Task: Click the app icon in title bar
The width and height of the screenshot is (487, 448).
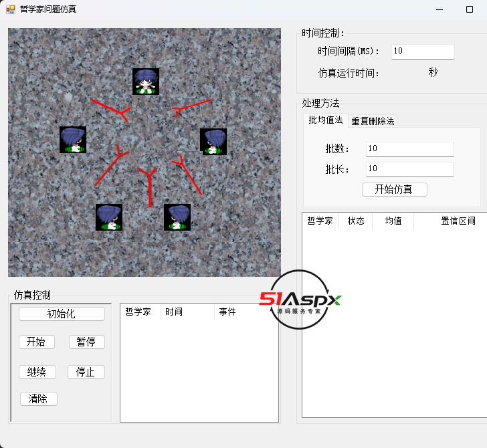Action: tap(10, 9)
